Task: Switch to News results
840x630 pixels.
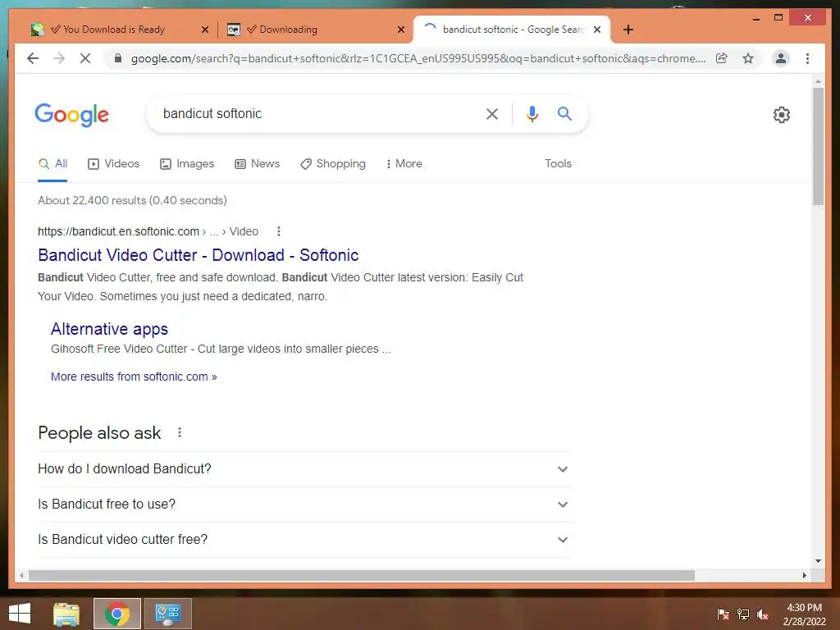Action: [x=257, y=163]
